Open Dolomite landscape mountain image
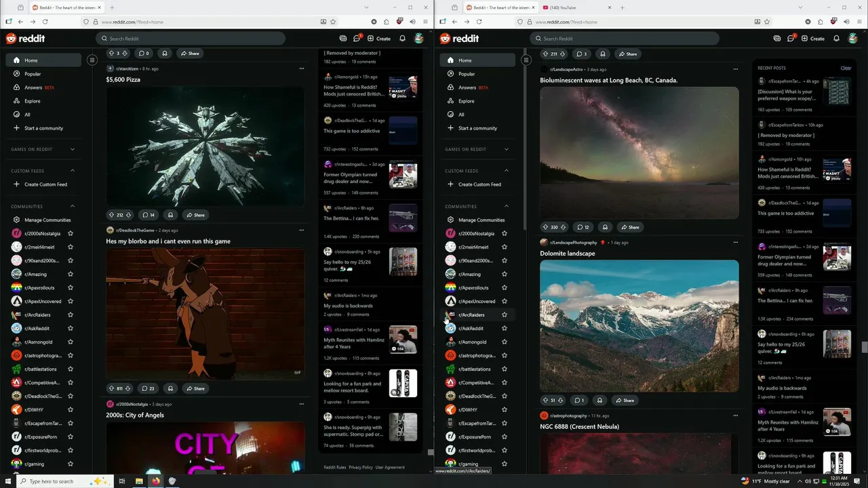The width and height of the screenshot is (868, 488). [639, 326]
